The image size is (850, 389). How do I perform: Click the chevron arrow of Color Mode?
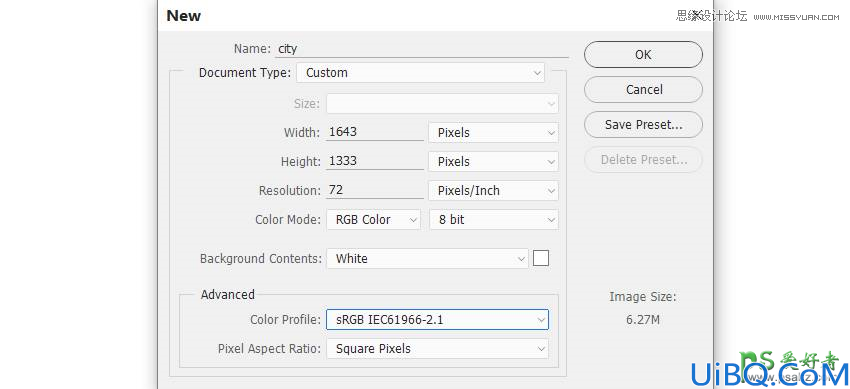(413, 220)
